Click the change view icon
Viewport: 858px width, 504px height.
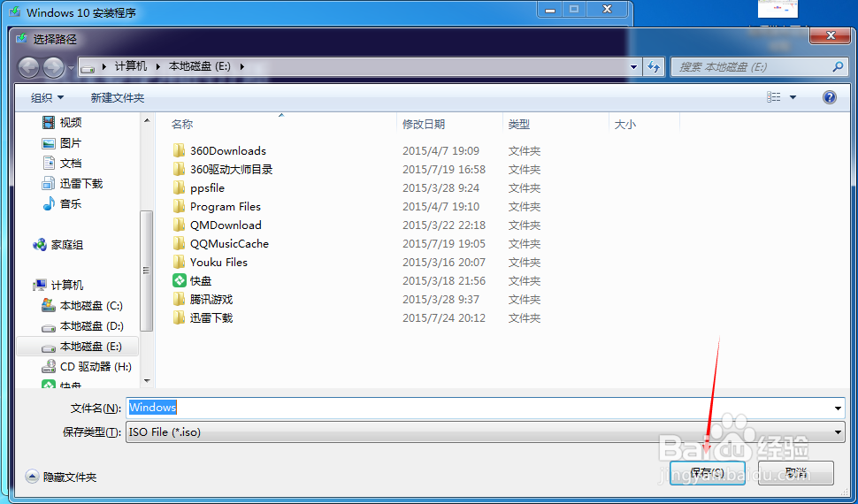[774, 97]
